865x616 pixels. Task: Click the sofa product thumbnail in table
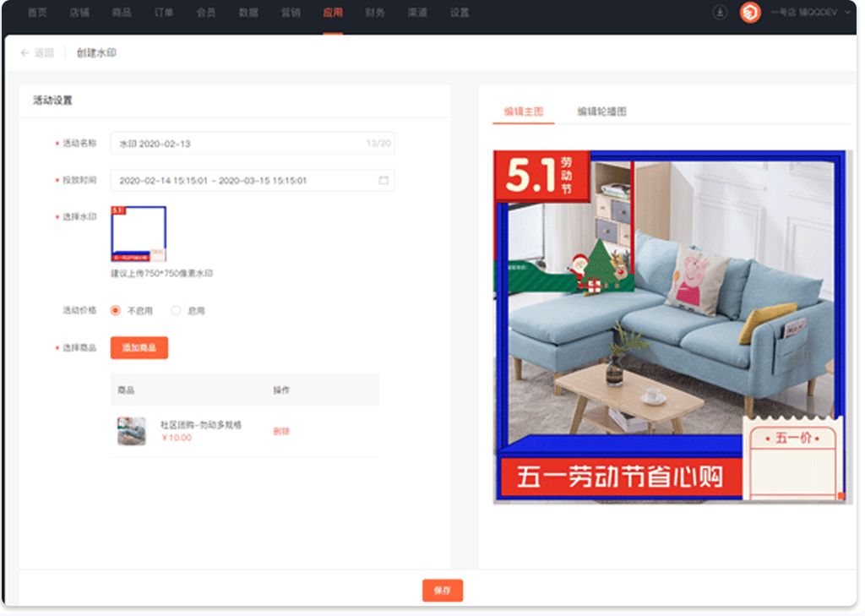pyautogui.click(x=132, y=431)
